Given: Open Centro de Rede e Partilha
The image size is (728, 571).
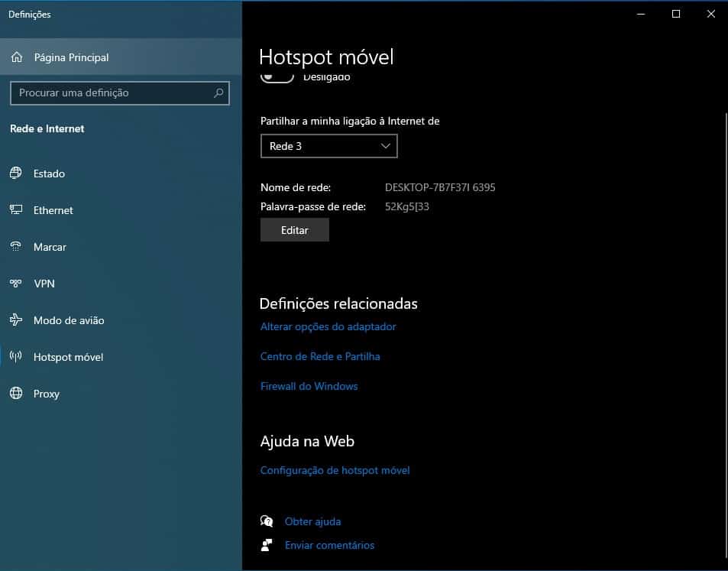Looking at the screenshot, I should pyautogui.click(x=319, y=356).
